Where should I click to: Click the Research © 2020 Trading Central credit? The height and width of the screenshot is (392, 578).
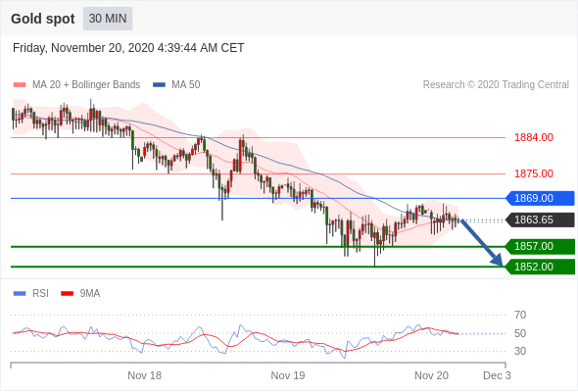point(496,85)
